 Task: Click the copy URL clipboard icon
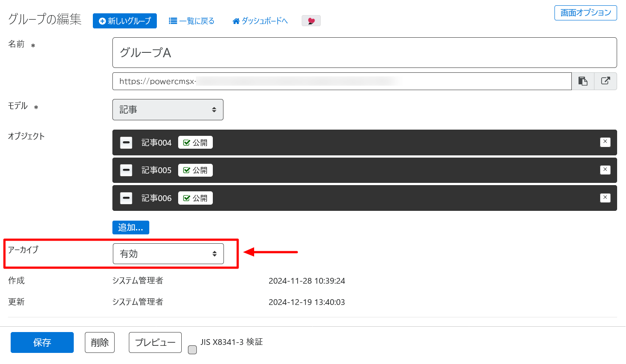582,81
